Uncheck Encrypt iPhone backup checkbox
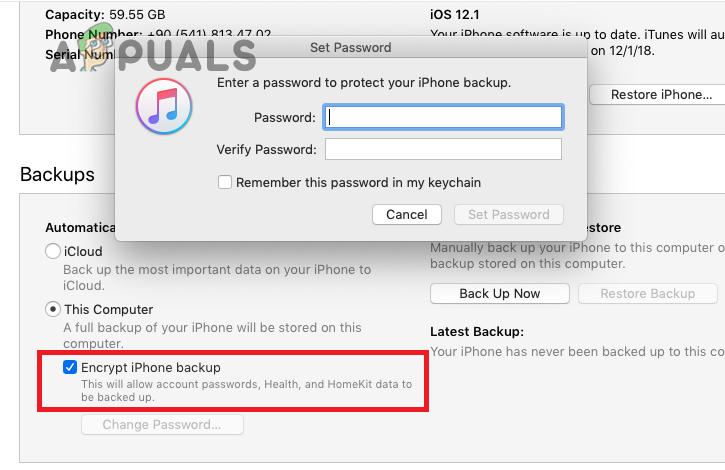725x470 pixels. [70, 367]
